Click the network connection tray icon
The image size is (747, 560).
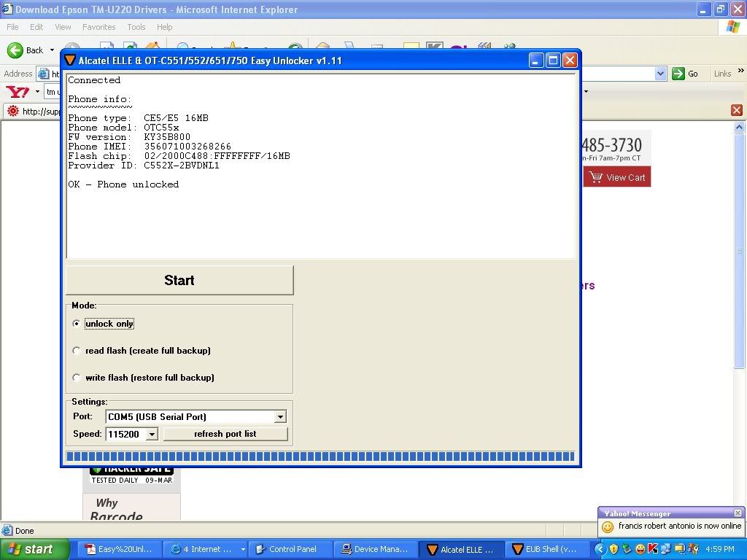pos(665,550)
